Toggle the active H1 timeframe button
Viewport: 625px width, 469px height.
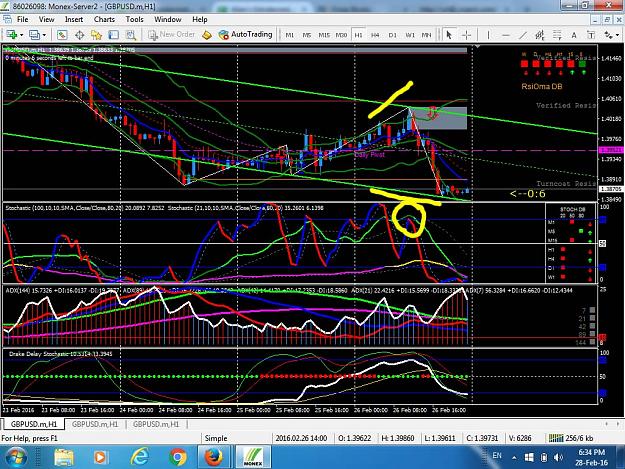[x=358, y=35]
